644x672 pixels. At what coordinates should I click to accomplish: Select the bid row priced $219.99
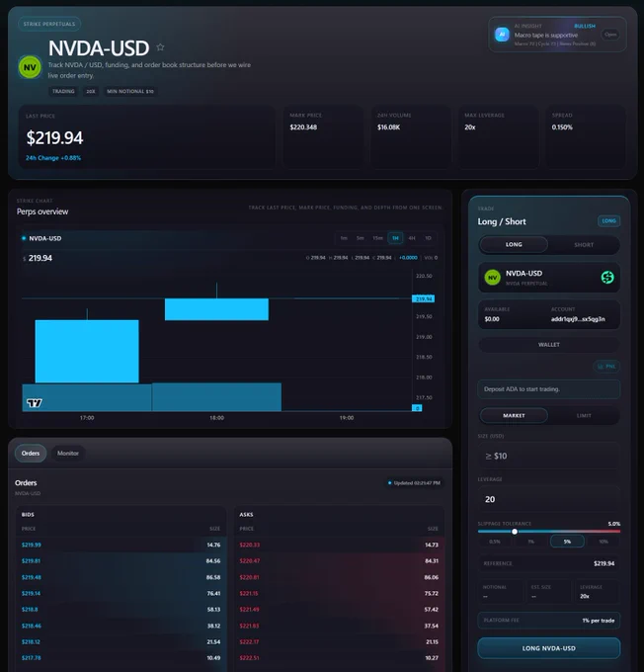pyautogui.click(x=121, y=545)
